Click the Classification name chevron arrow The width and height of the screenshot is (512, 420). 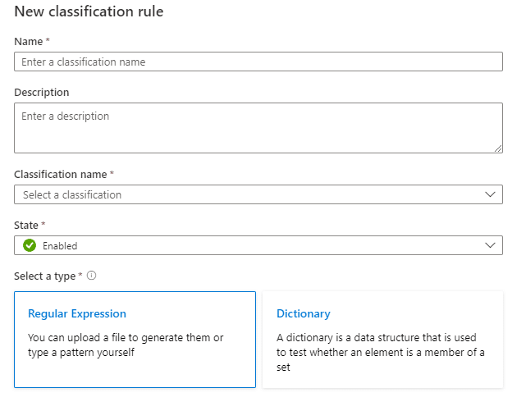click(490, 194)
